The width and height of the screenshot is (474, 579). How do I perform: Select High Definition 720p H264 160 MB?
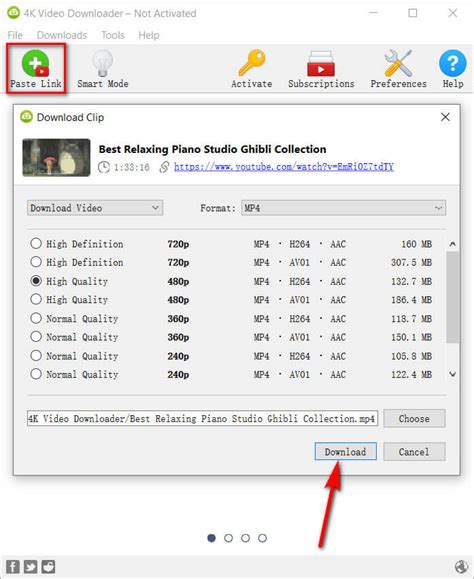[231, 244]
